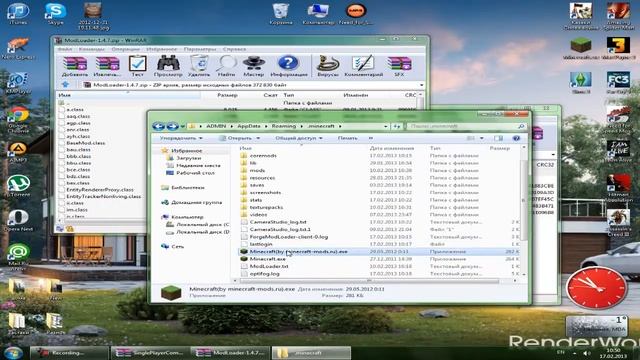The height and width of the screenshot is (360, 640).
Task: Select the uTorrent desktop icon
Action: click(x=18, y=186)
